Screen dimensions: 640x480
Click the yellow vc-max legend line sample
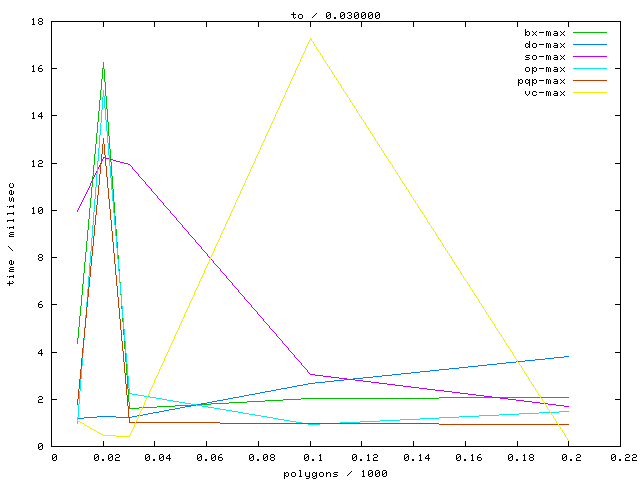pyautogui.click(x=590, y=93)
